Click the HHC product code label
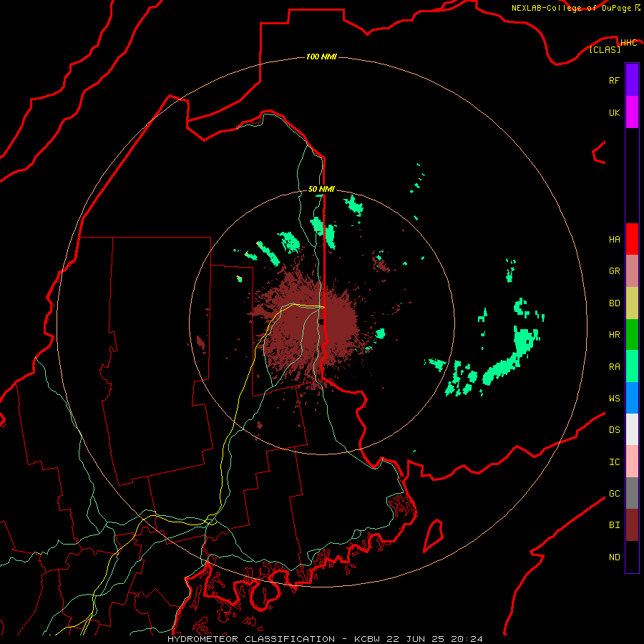 click(x=629, y=43)
